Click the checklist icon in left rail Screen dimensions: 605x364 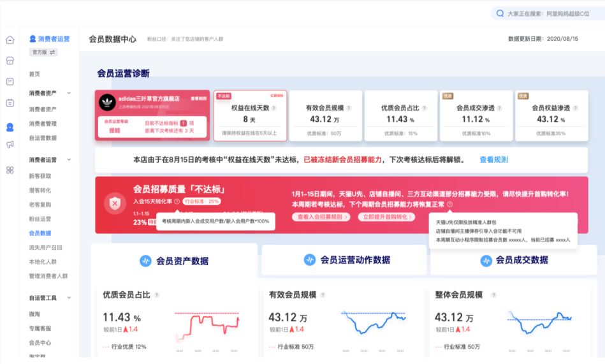coord(10,82)
